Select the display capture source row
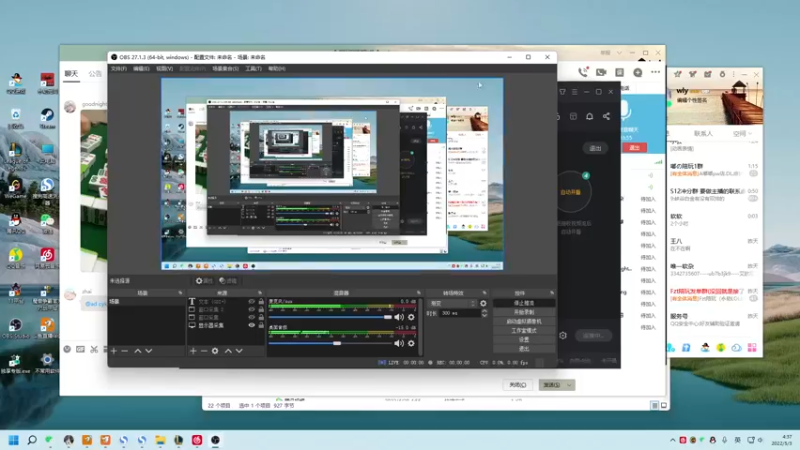The height and width of the screenshot is (450, 800). click(226, 325)
